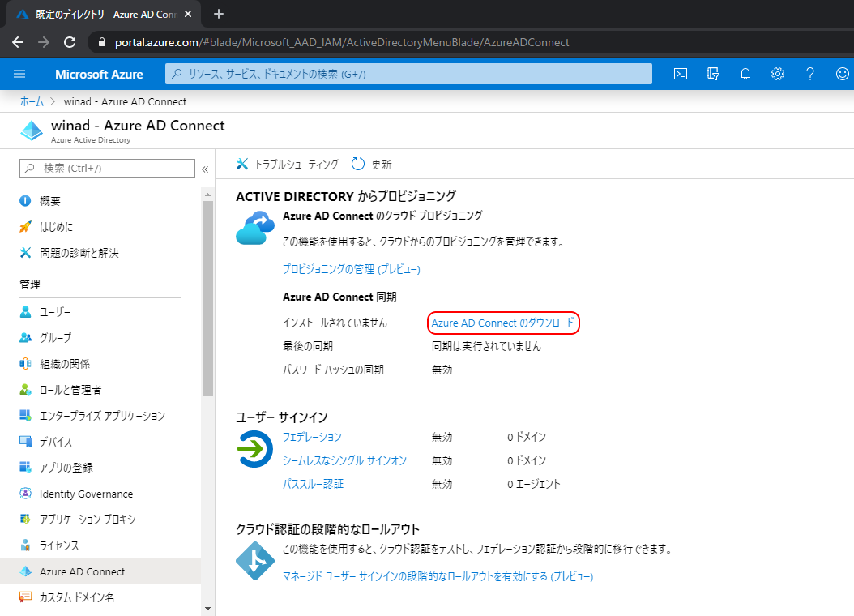The height and width of the screenshot is (616, 854).
Task: Click the sidebar scrollbar up arrow
Action: pos(207,195)
